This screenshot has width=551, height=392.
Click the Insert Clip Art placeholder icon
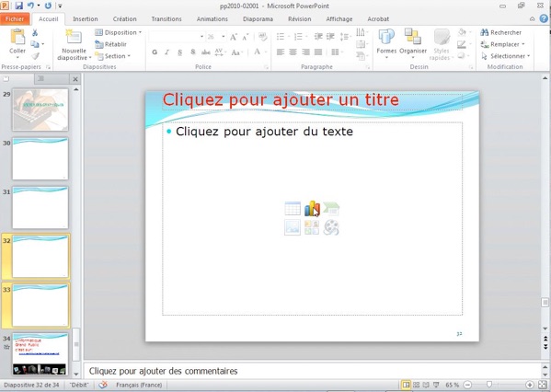(x=312, y=227)
